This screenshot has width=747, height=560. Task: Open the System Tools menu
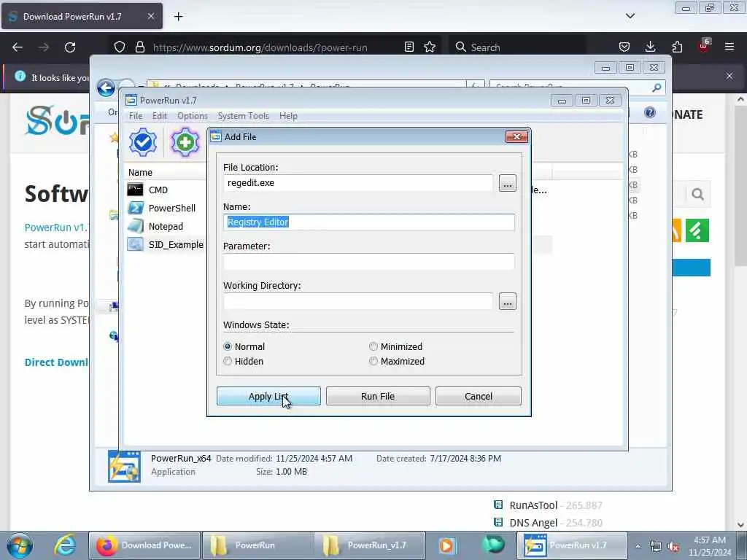click(x=244, y=116)
